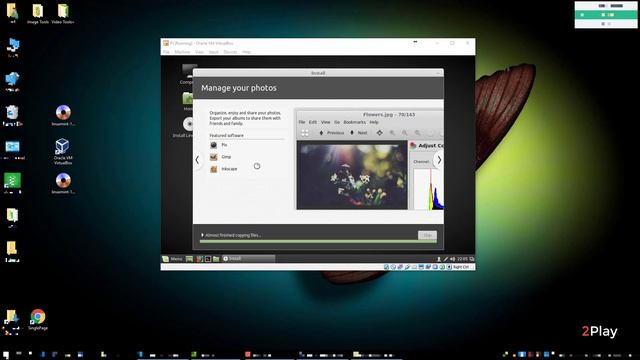640x360 pixels.
Task: Click show desktop icon in Mint panel
Action: click(x=189, y=259)
